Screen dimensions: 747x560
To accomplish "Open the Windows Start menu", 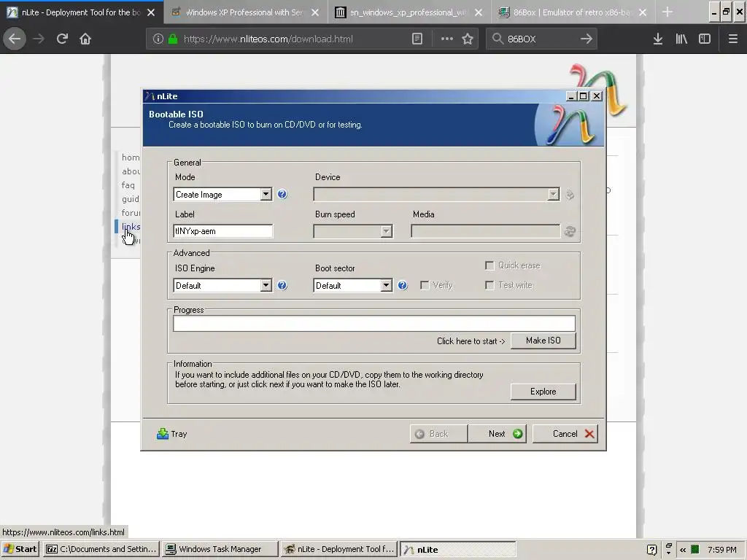I will pyautogui.click(x=20, y=549).
